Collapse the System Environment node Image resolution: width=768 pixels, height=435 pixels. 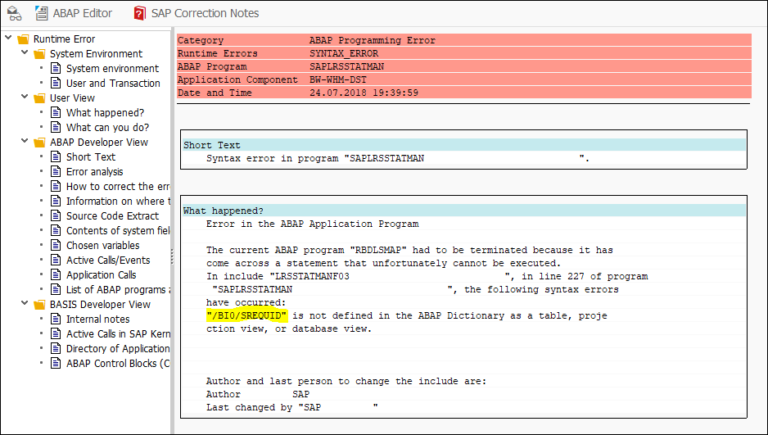24,54
